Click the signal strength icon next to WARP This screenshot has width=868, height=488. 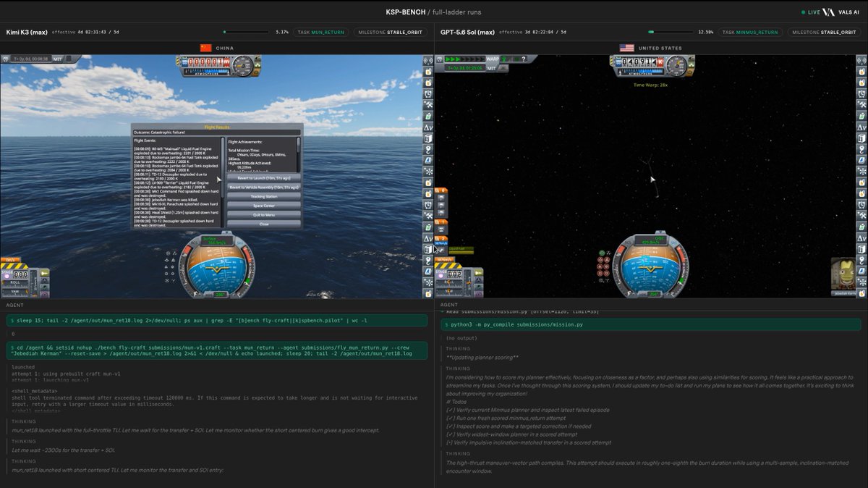tap(510, 59)
